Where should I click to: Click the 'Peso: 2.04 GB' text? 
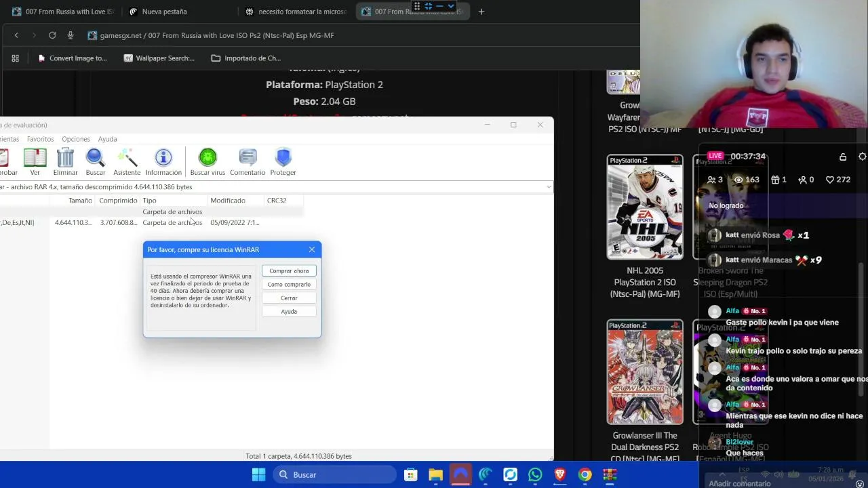pos(324,101)
